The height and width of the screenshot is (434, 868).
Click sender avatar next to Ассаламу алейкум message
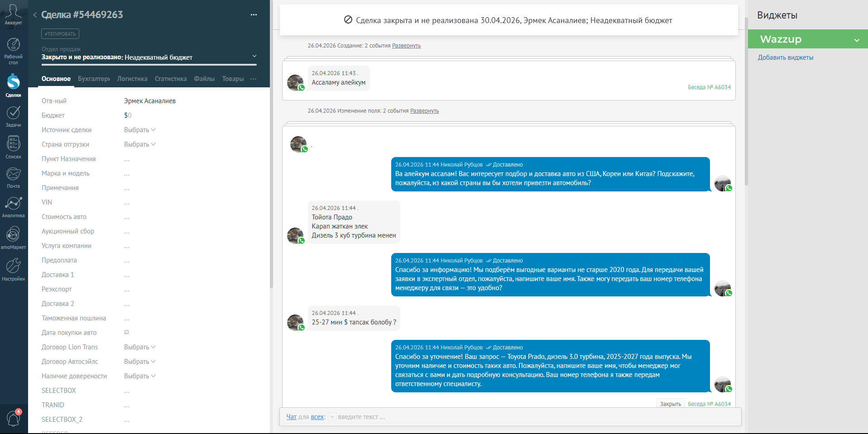[x=295, y=83]
